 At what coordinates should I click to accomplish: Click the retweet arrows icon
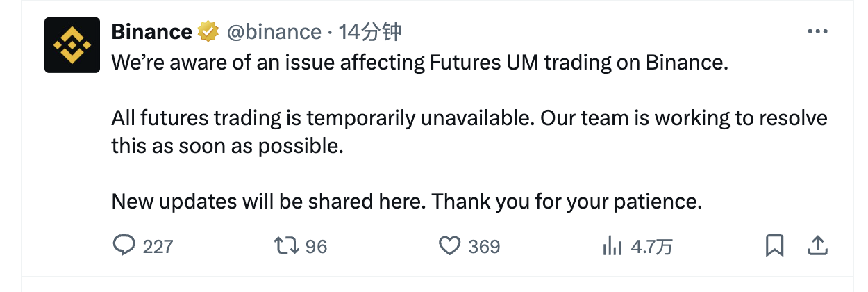tap(287, 245)
